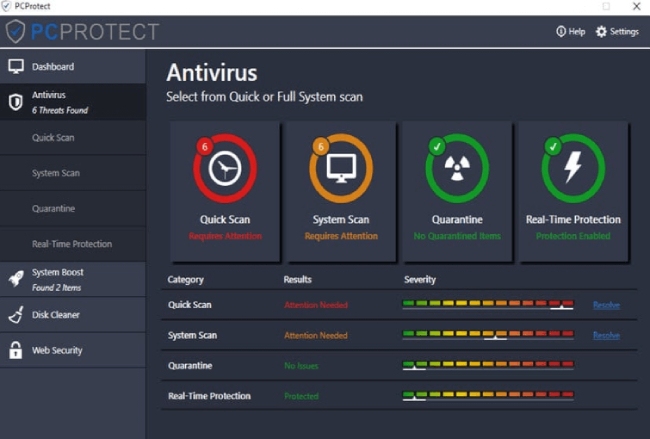Click Resolve link for System Scan row
650x439 pixels.
coord(606,335)
